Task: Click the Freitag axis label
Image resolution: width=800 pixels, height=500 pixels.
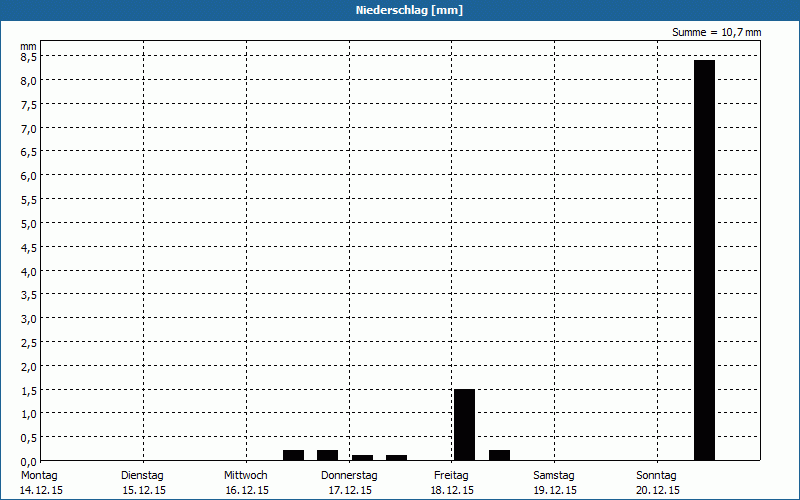Action: pyautogui.click(x=451, y=476)
